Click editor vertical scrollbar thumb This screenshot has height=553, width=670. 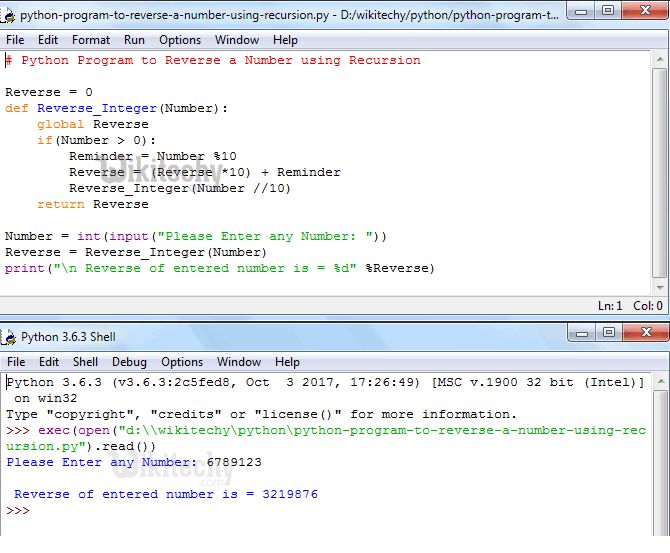click(660, 173)
